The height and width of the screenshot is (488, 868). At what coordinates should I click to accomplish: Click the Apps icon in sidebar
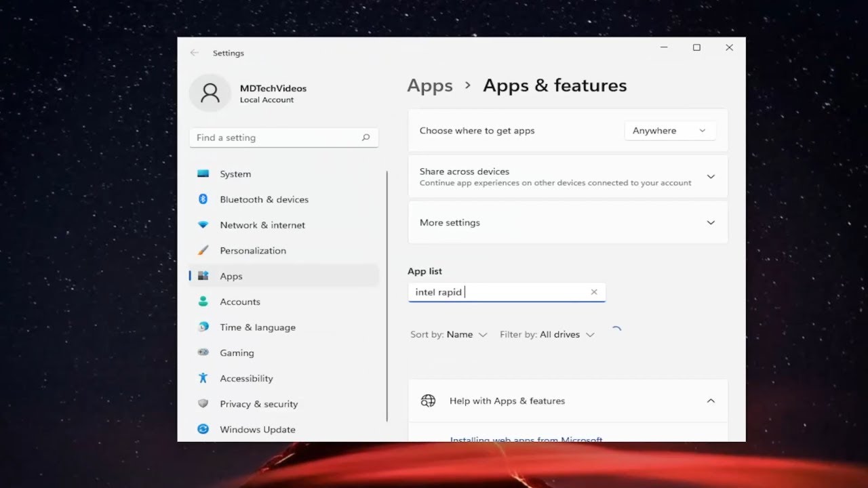pos(203,276)
